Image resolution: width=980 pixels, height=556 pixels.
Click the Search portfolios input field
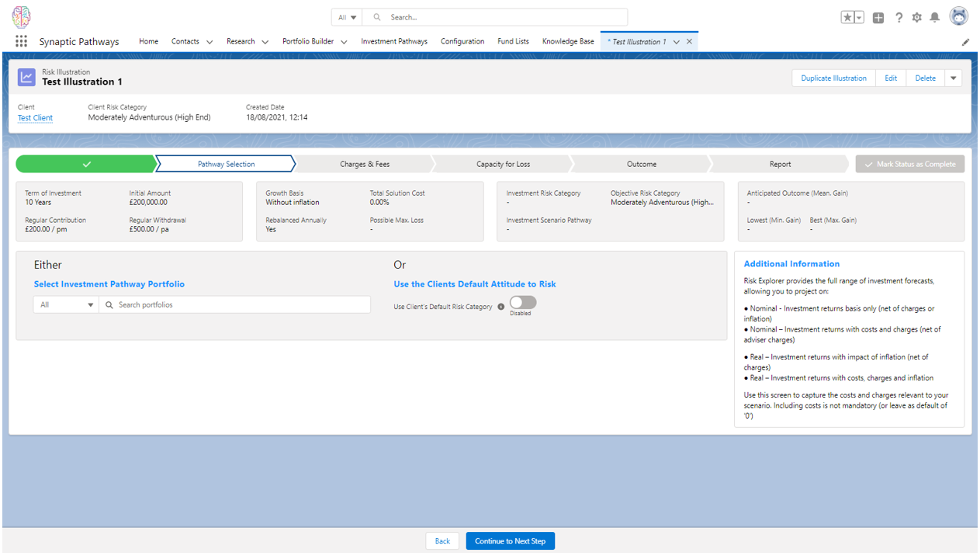(x=235, y=305)
